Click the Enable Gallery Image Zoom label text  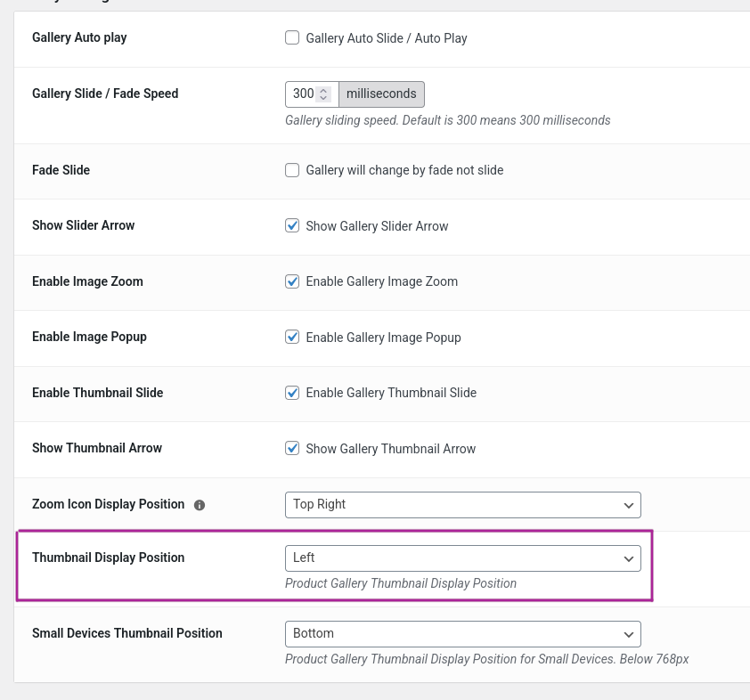coord(382,281)
